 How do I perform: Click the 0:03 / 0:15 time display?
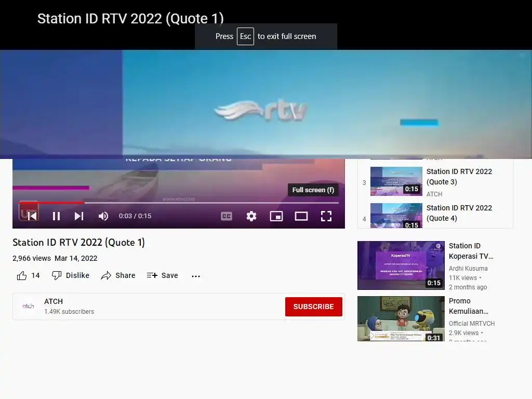tap(135, 216)
